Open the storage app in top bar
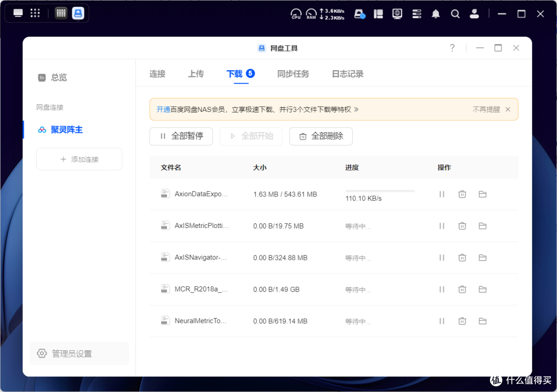 point(61,13)
